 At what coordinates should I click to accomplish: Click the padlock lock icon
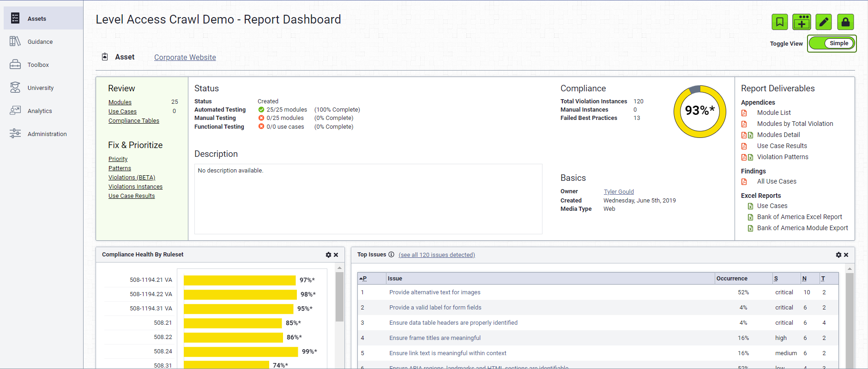click(x=845, y=22)
